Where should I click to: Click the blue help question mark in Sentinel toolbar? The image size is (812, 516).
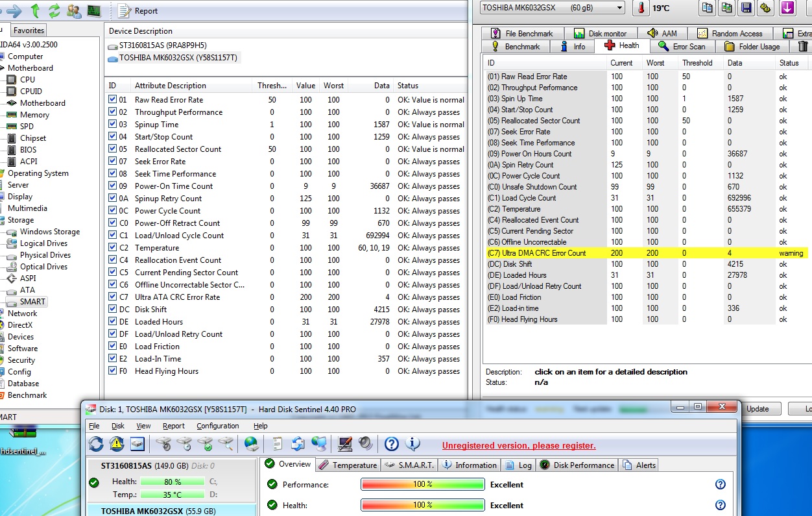pyautogui.click(x=391, y=444)
